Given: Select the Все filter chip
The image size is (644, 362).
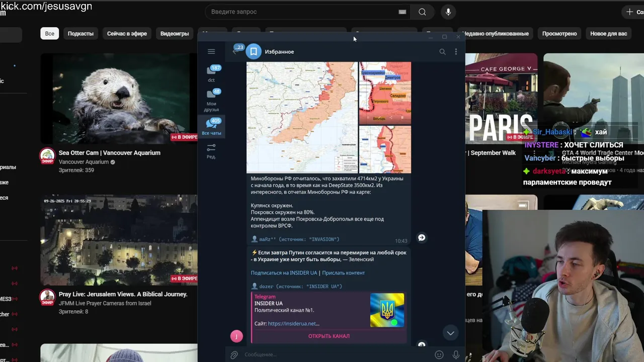Looking at the screenshot, I should [50, 34].
